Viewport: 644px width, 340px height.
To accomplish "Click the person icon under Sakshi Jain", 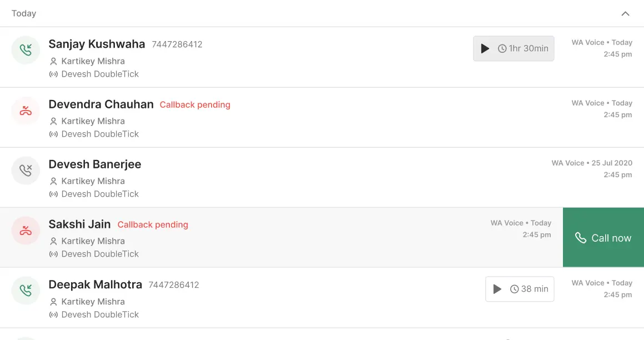I will tap(54, 241).
